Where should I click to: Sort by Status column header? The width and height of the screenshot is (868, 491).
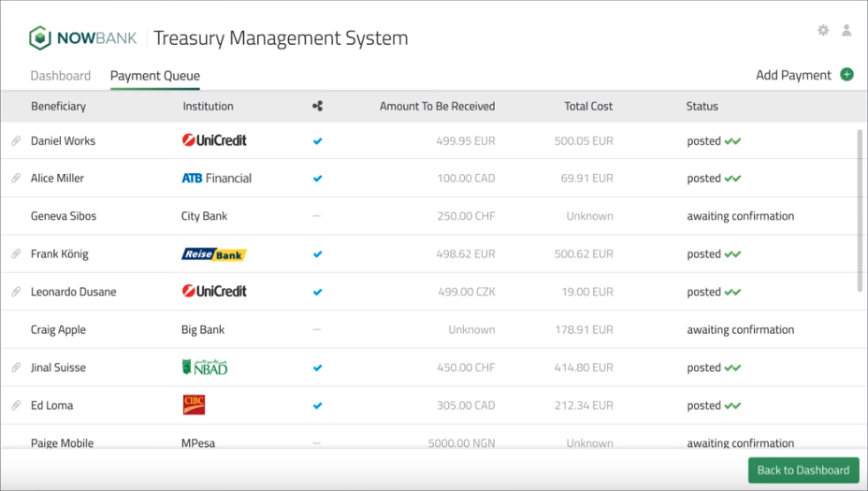pos(702,107)
